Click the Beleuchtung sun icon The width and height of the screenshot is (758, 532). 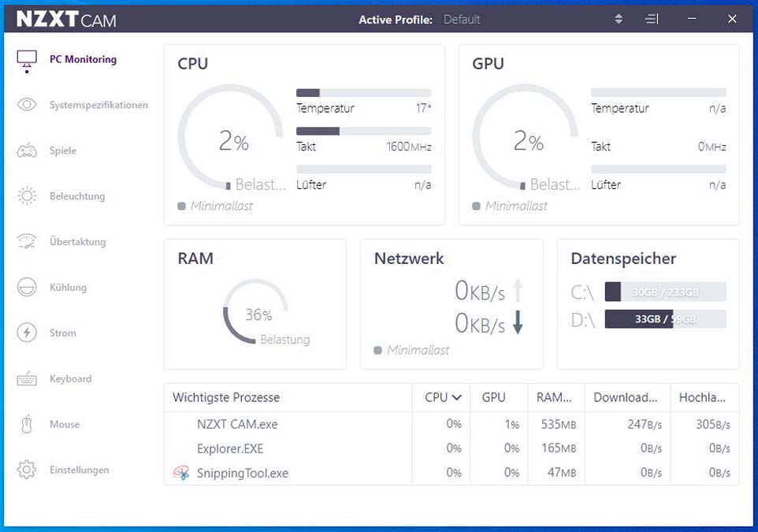[27, 196]
